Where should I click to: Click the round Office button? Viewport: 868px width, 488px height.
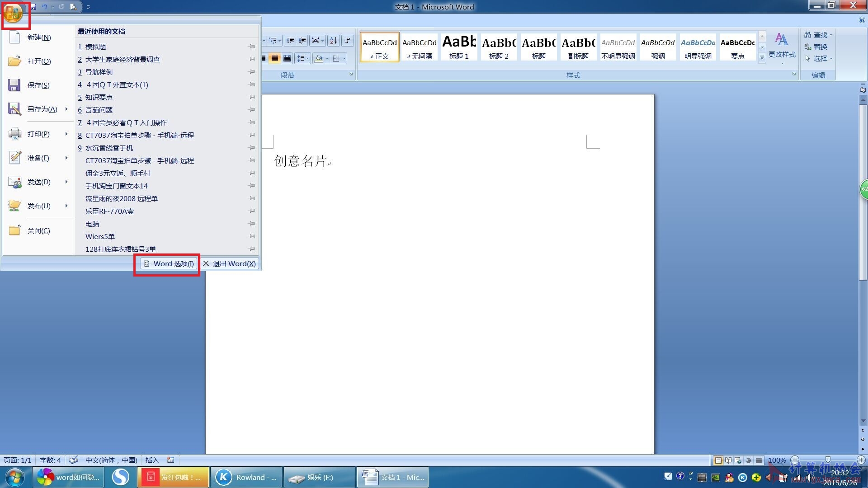click(13, 13)
